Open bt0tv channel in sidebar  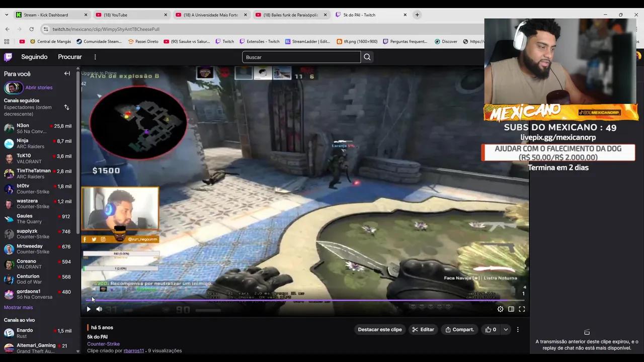38,189
